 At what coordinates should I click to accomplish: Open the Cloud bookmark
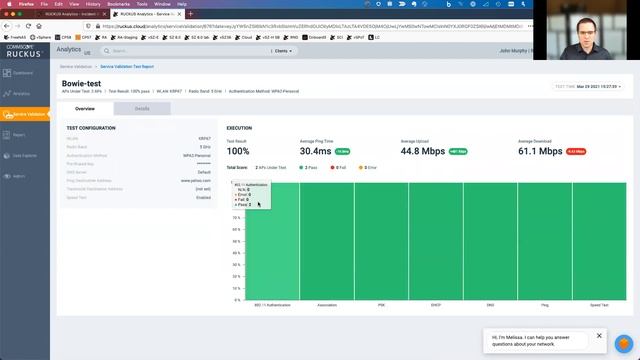[243, 37]
